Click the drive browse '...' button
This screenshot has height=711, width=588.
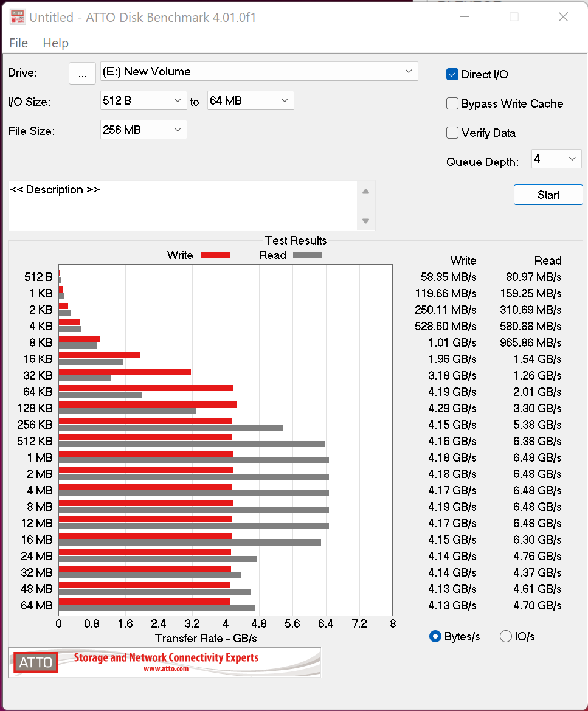tap(83, 73)
